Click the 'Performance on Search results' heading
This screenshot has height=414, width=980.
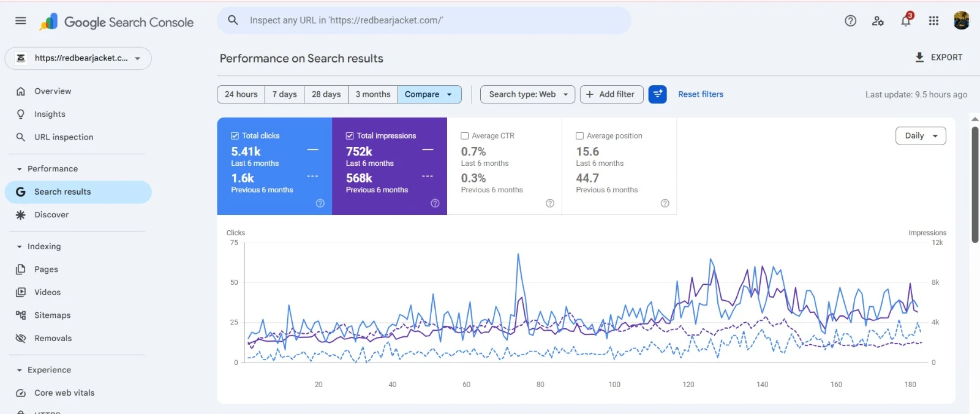[x=301, y=59]
